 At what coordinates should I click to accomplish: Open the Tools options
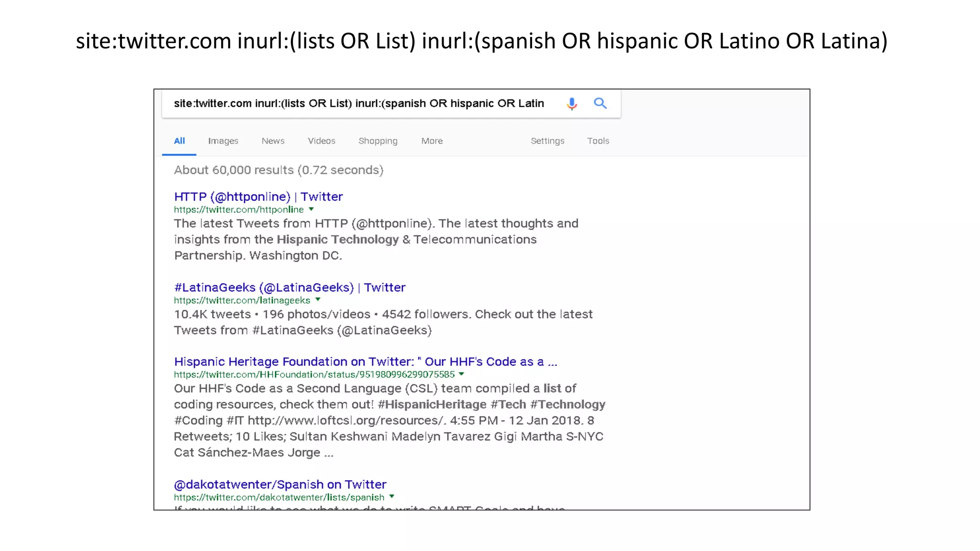tap(598, 141)
